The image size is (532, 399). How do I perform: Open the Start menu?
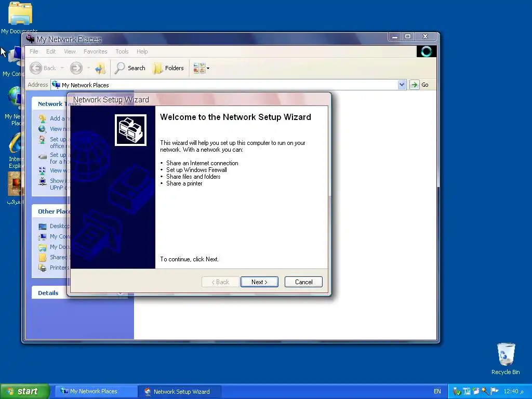click(x=24, y=391)
